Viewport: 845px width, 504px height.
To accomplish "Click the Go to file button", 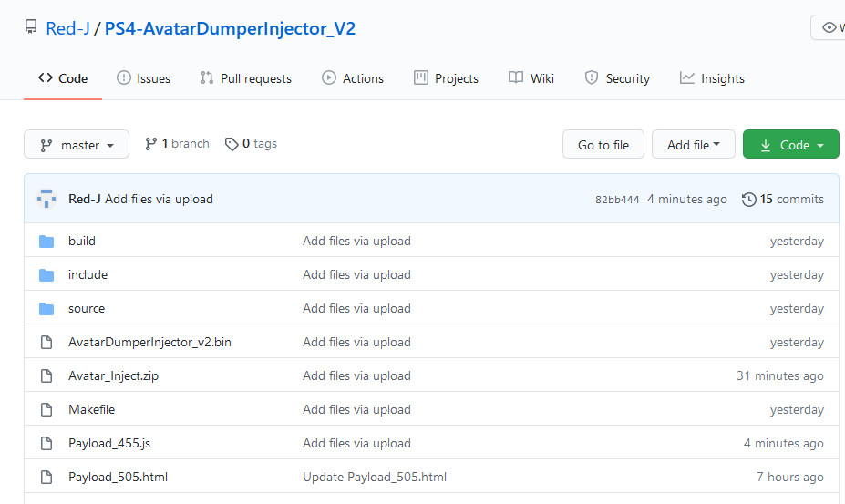I will point(603,145).
